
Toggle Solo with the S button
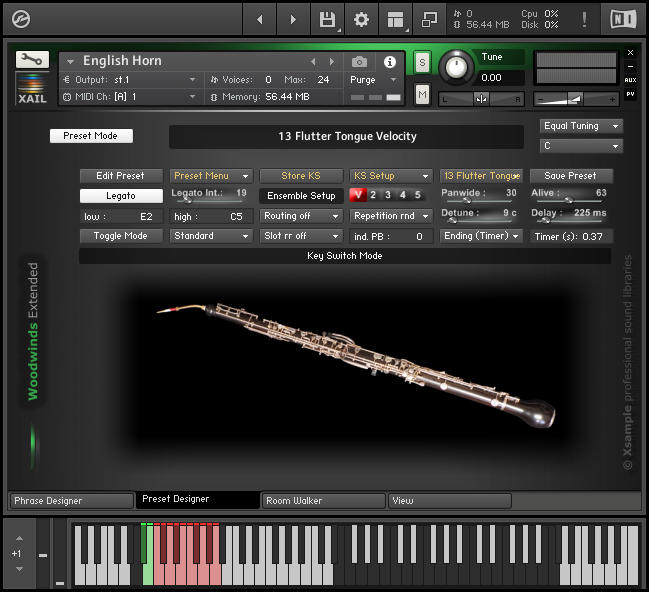point(422,62)
